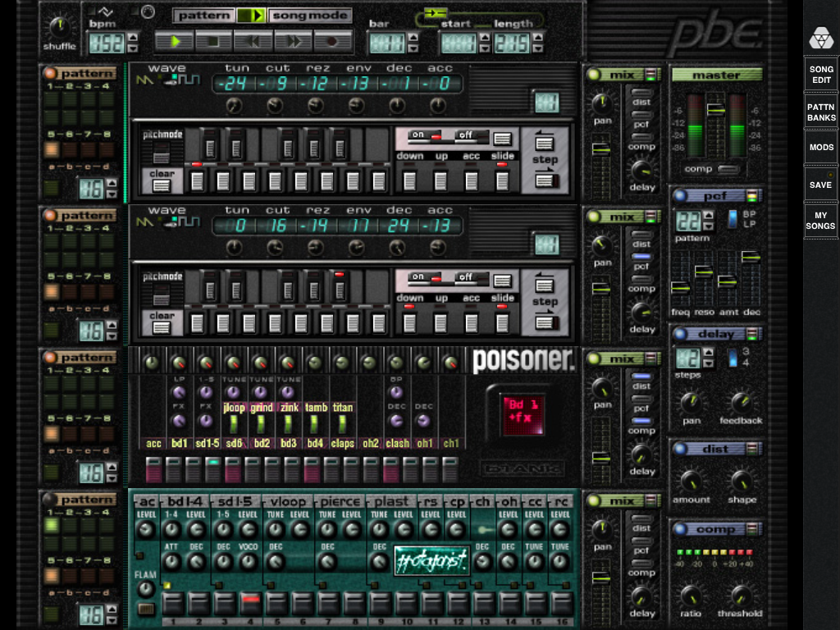Image resolution: width=840 pixels, height=630 pixels.
Task: Click the blue LED on the pcf module
Action: pos(680,195)
